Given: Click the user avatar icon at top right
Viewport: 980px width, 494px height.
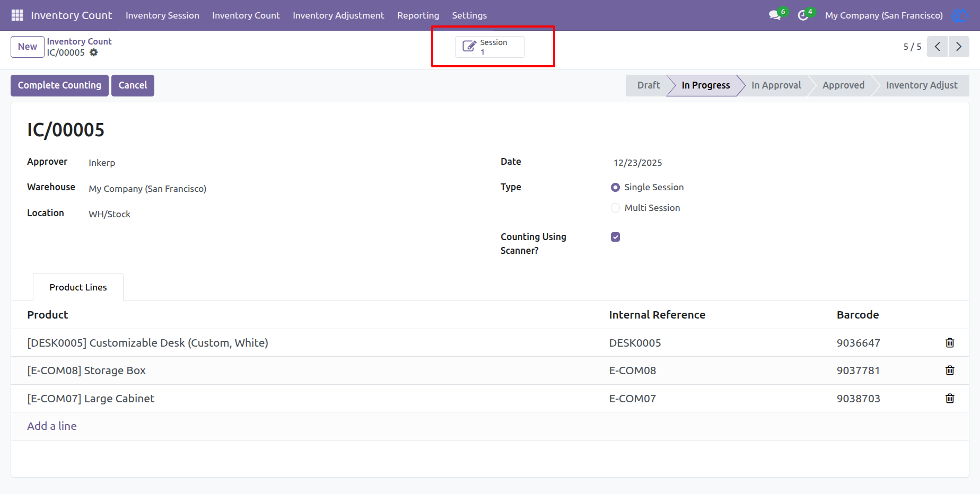Looking at the screenshot, I should 960,15.
